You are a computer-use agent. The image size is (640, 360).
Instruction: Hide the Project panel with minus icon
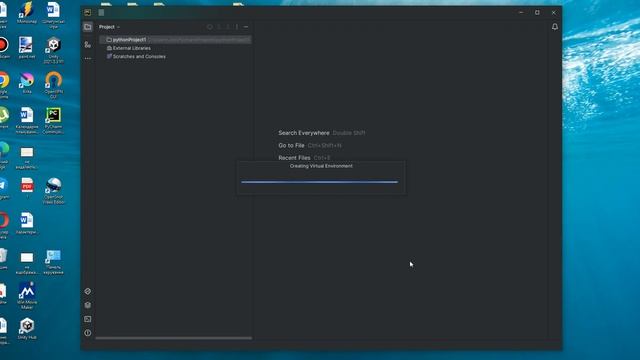246,27
